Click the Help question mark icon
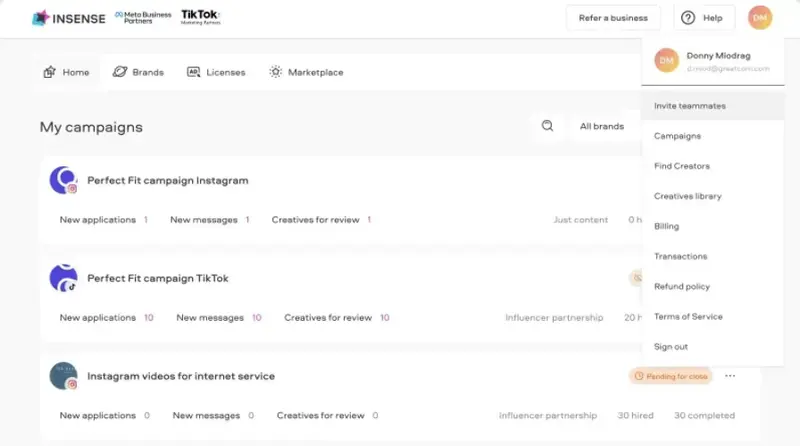This screenshot has width=800, height=446. click(688, 18)
